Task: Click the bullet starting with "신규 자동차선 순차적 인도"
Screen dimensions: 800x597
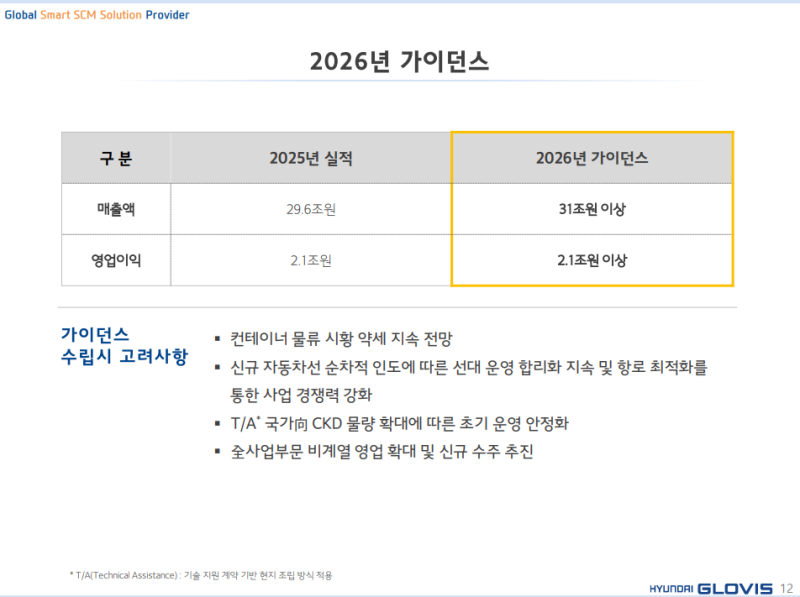Action: pyautogui.click(x=468, y=367)
